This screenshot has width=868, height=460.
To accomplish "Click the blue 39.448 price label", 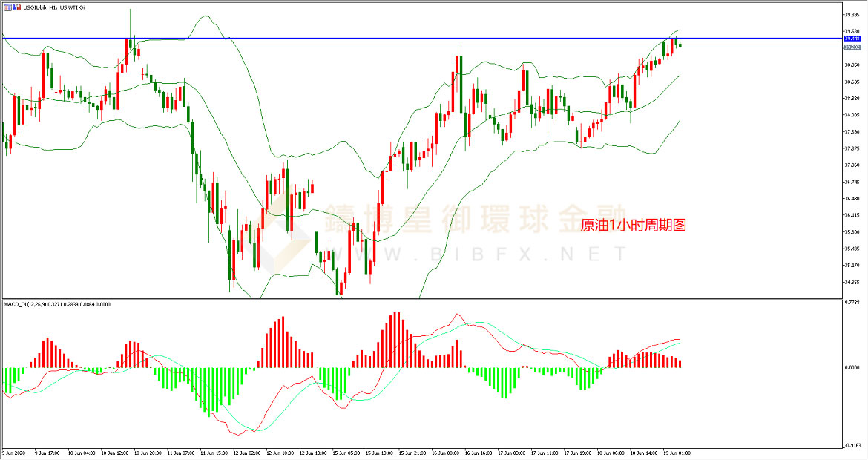I will 852,39.
